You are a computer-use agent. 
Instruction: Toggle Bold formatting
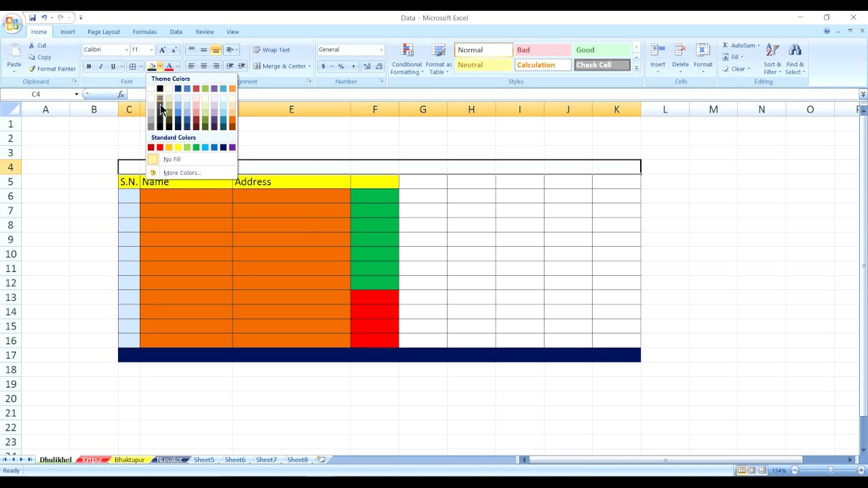coord(88,66)
